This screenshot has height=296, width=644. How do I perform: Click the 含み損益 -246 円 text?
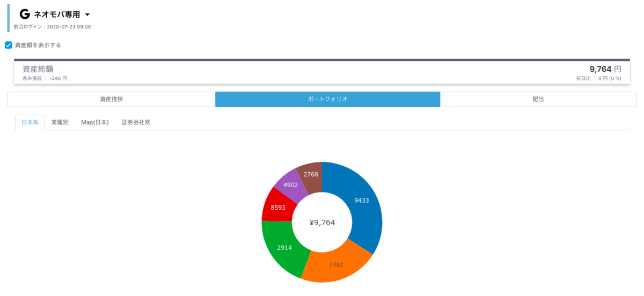pos(45,78)
